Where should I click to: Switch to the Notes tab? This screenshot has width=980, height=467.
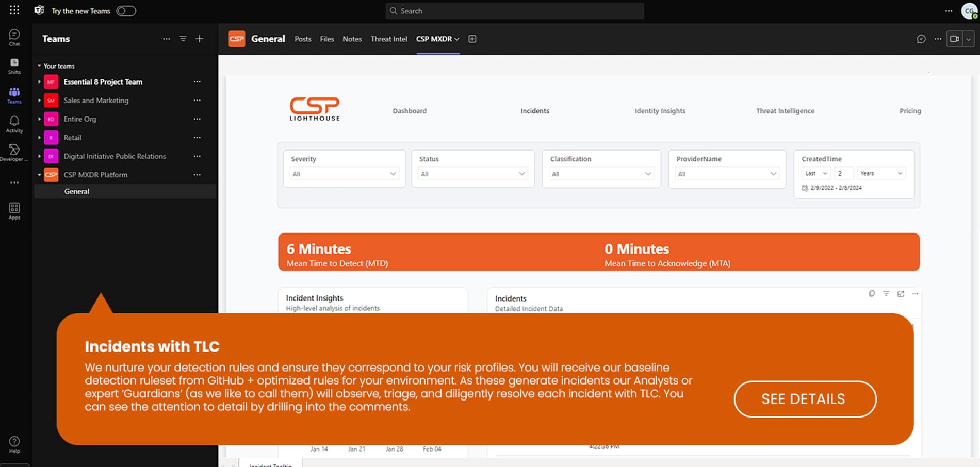point(352,39)
